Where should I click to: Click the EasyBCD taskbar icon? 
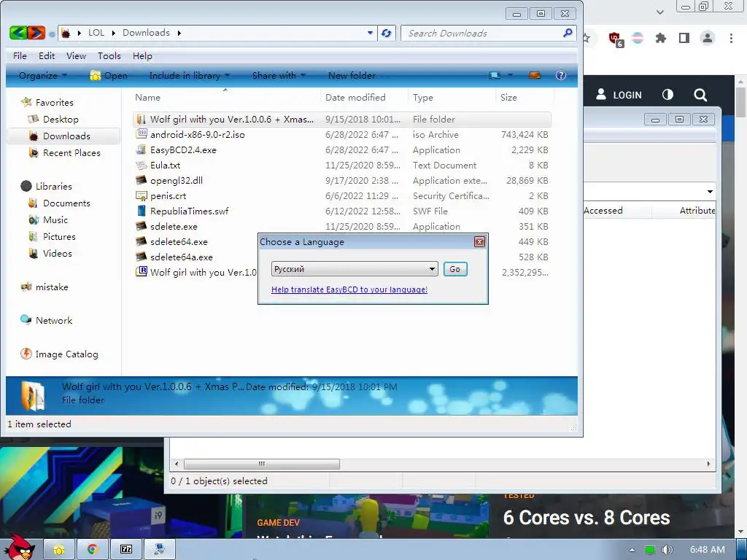pyautogui.click(x=160, y=549)
